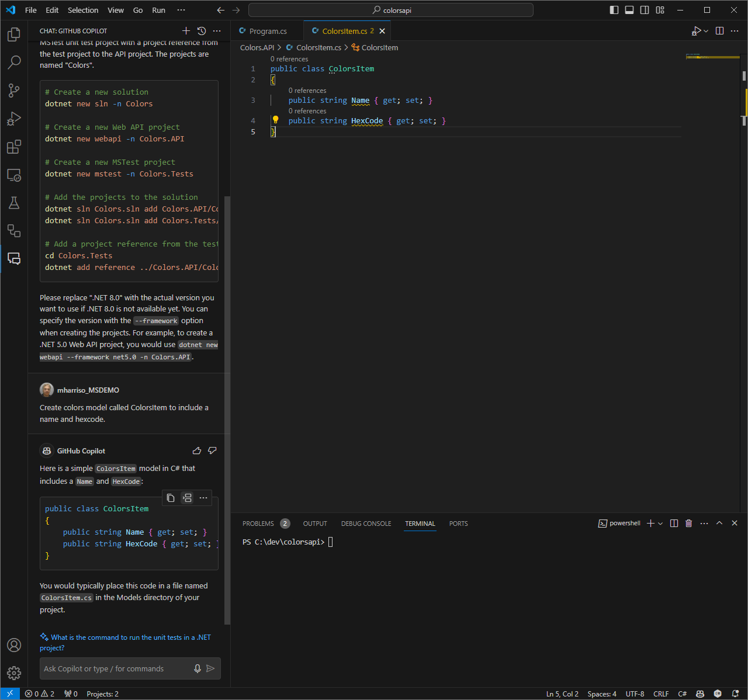Change indentation via Spaces: 4

pos(602,694)
